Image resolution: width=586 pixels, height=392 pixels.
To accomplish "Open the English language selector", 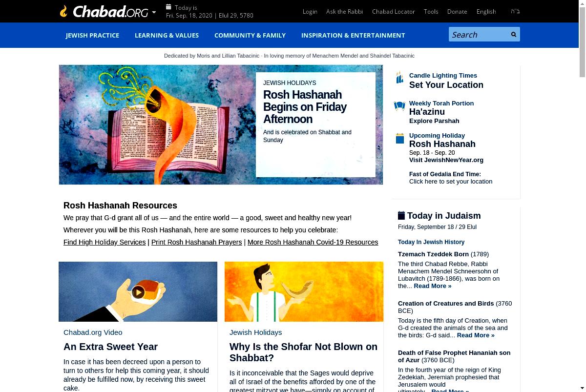I will tap(486, 11).
